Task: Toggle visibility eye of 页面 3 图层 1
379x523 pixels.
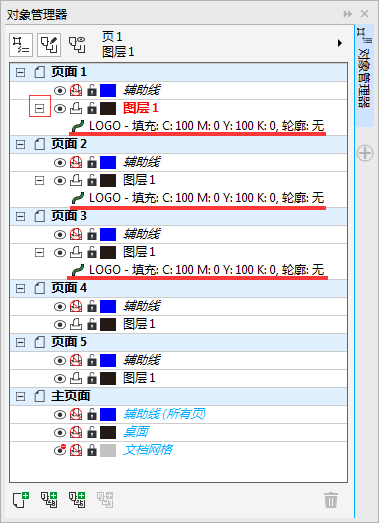Action: click(60, 252)
